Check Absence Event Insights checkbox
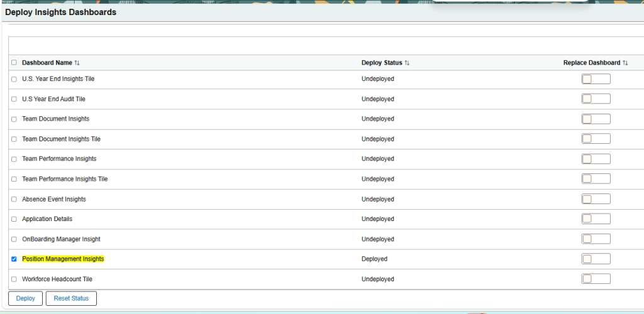644x314 pixels. coord(14,199)
